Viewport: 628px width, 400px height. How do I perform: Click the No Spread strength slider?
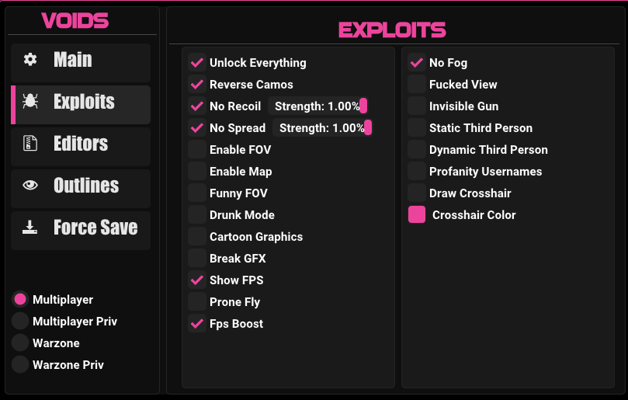pyautogui.click(x=324, y=128)
